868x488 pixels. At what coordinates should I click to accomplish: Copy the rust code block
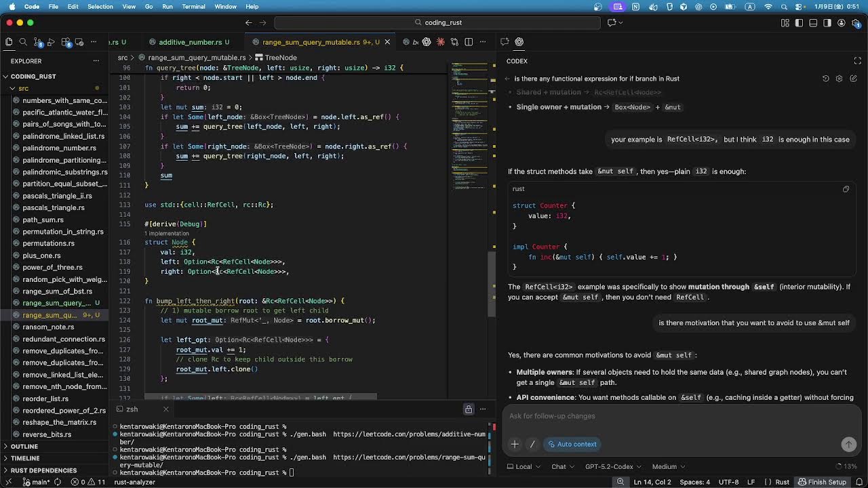click(x=846, y=189)
